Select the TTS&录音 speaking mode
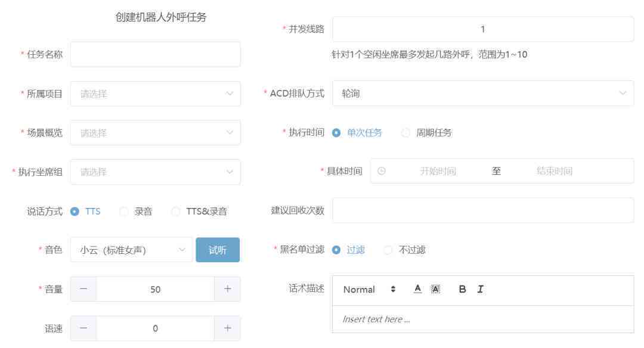Viewport: 644px width, 348px height. [x=199, y=212]
